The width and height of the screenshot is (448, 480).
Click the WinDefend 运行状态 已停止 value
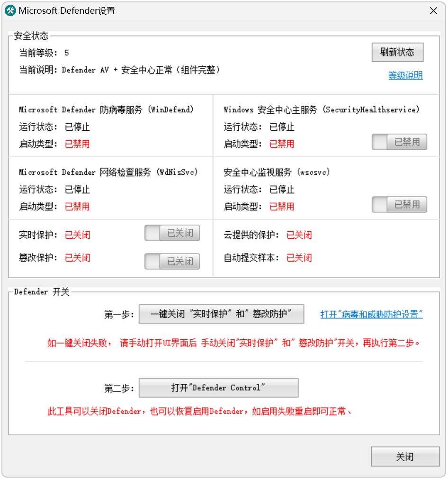pos(77,127)
